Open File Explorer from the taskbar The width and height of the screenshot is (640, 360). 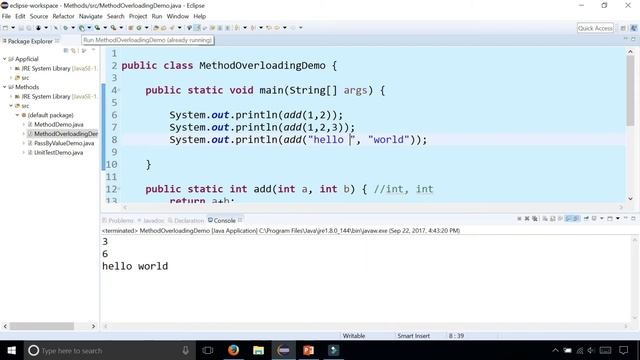tap(258, 350)
